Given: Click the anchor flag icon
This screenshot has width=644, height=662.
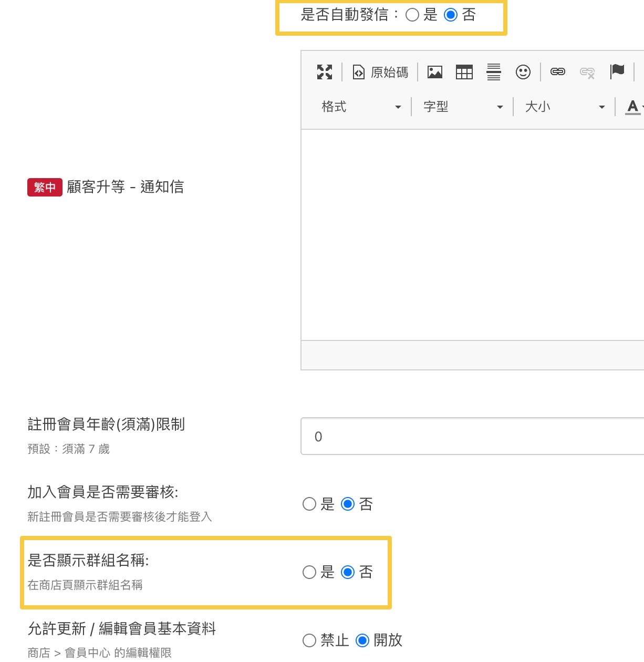Looking at the screenshot, I should click(617, 71).
